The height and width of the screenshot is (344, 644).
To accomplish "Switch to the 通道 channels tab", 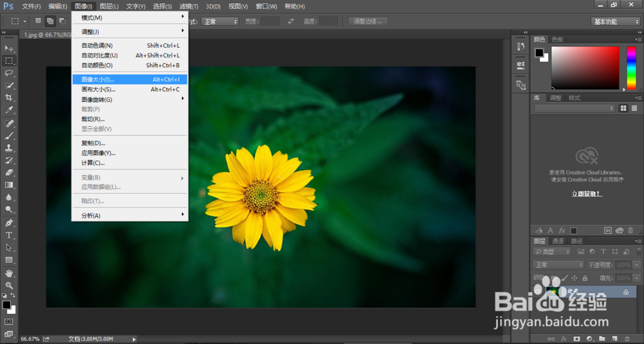I will pyautogui.click(x=558, y=241).
